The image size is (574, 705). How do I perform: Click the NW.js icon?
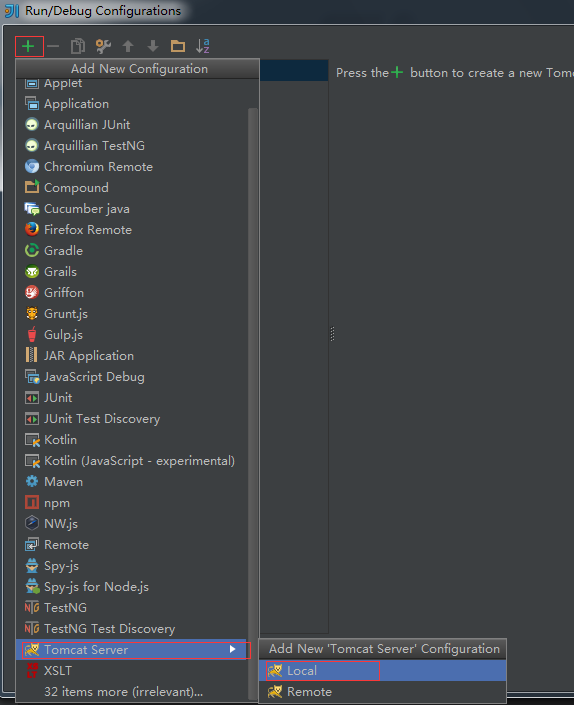point(31,523)
